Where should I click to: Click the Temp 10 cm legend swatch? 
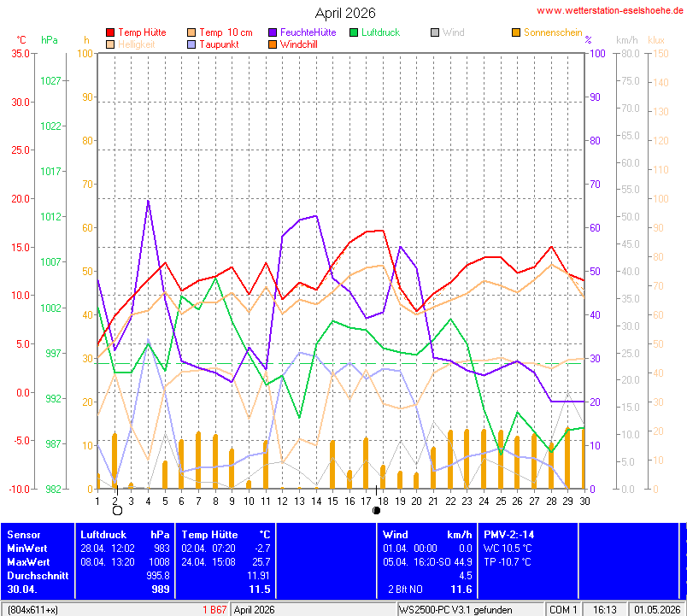coord(191,32)
